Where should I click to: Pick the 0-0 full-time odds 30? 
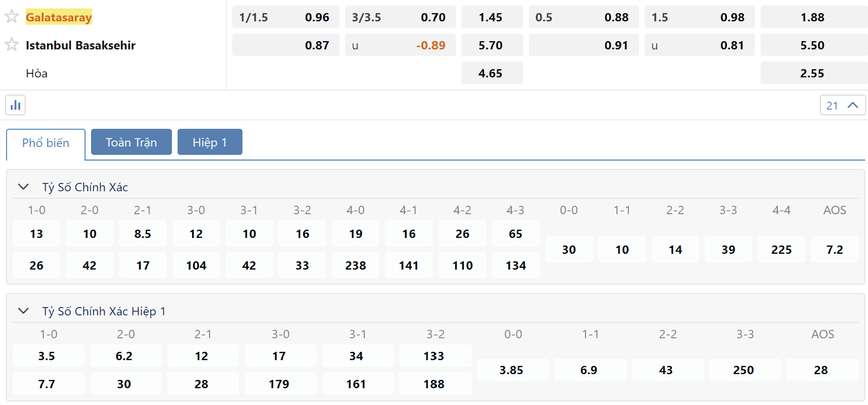[569, 249]
